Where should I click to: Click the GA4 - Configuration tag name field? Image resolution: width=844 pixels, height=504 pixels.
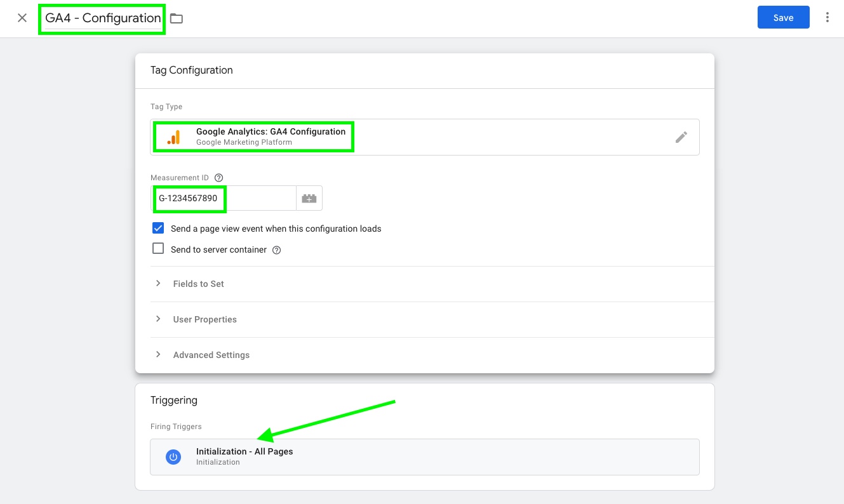click(103, 18)
